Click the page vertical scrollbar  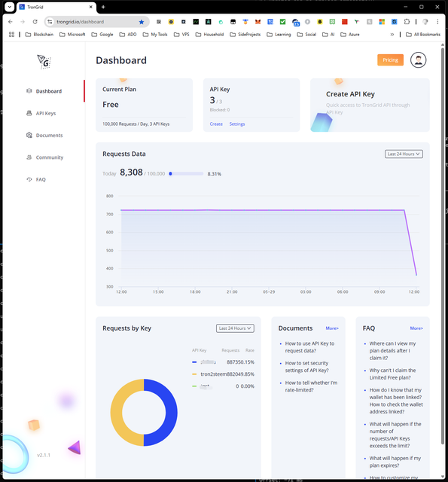click(443, 246)
